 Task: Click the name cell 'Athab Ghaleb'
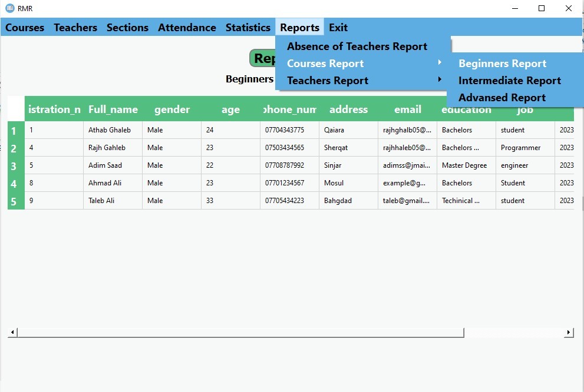[x=113, y=130]
